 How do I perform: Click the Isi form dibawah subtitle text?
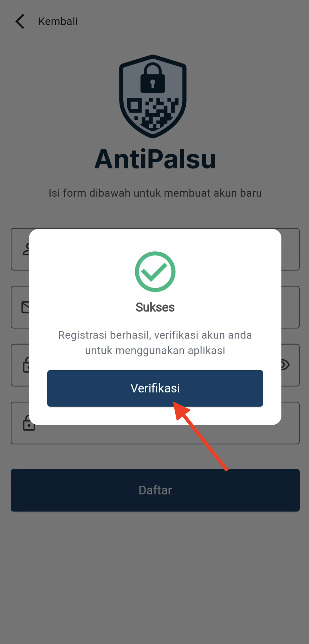(155, 193)
